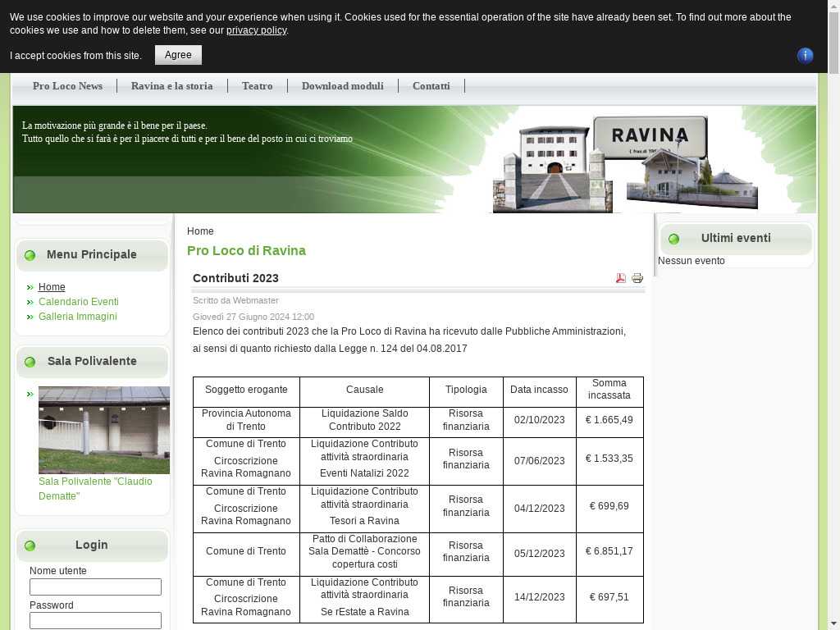Focus the Nome utente input field
Screen dimensions: 840x630
tap(95, 587)
